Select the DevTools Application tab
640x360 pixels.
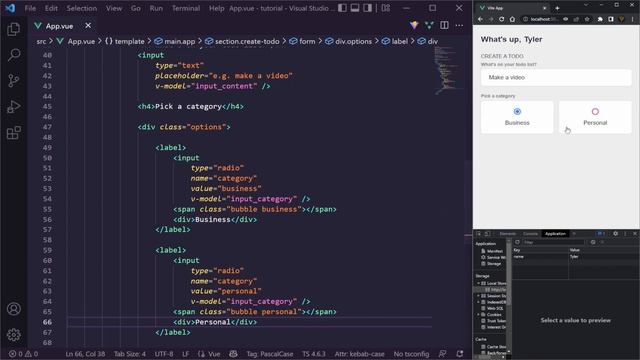coord(555,233)
